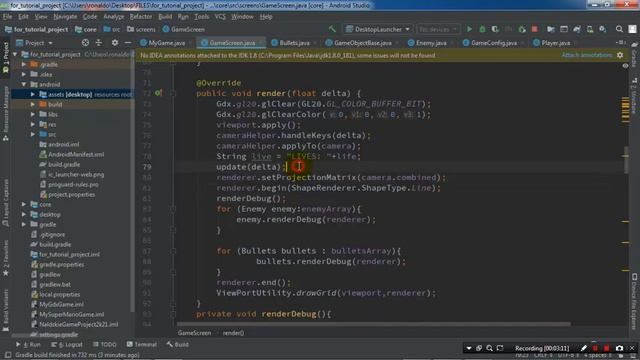This screenshot has height=360, width=640.
Task: Open the VCS menu
Action: pos(220,17)
